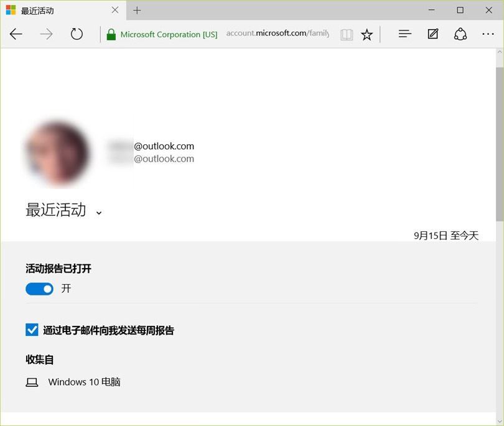Viewport: 504px width, 426px height.
Task: Uncheck the weekly email report checkbox
Action: click(32, 330)
